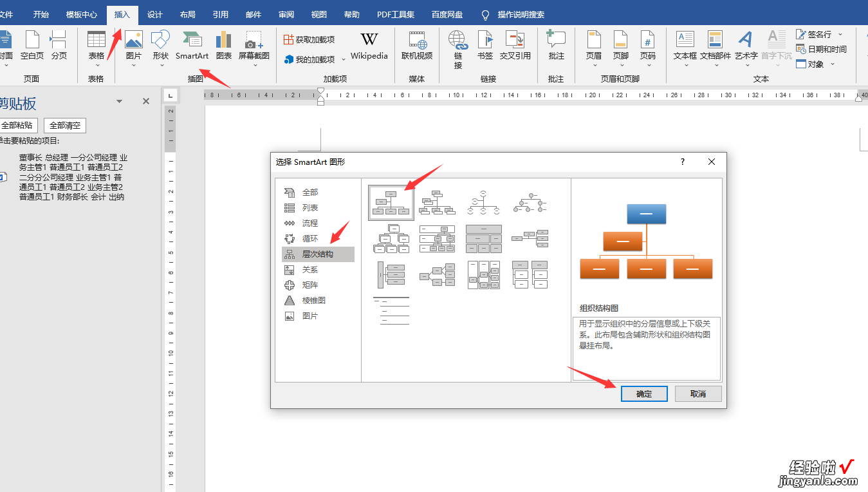Select the organization chart layout thumbnail

[x=391, y=202]
